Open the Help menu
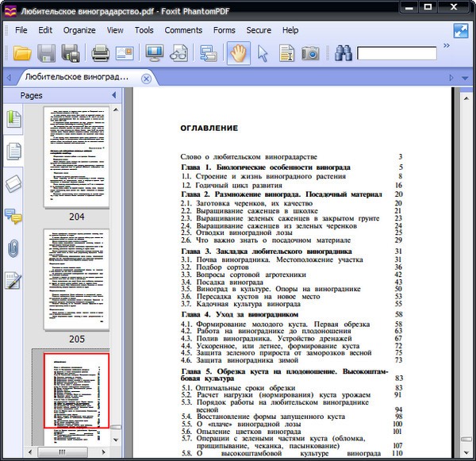 (x=290, y=30)
